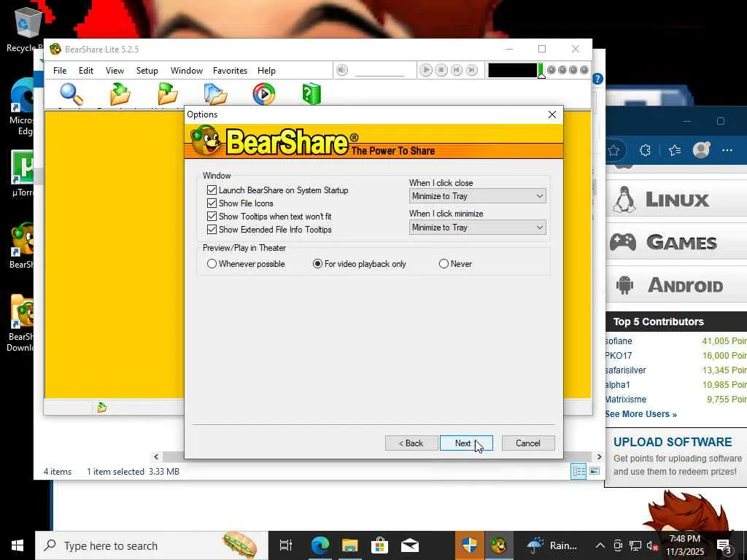747x560 pixels.
Task: Uncheck Launch BearShare on System Startup
Action: (x=212, y=190)
